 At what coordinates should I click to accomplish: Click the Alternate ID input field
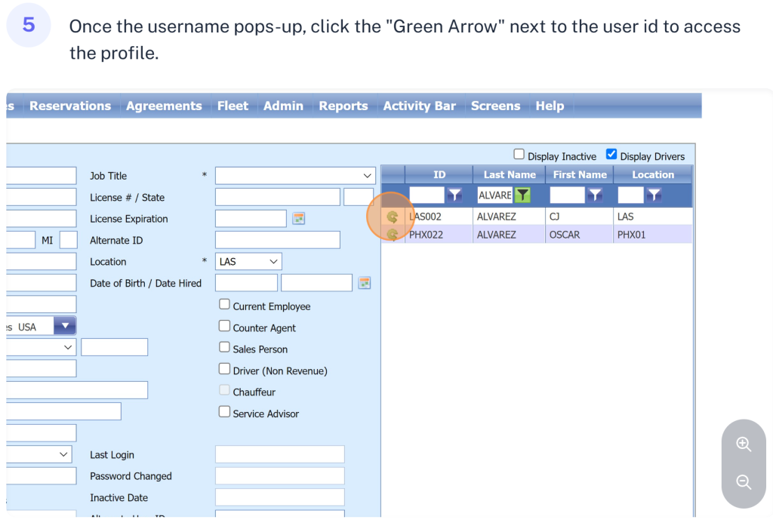pos(277,240)
